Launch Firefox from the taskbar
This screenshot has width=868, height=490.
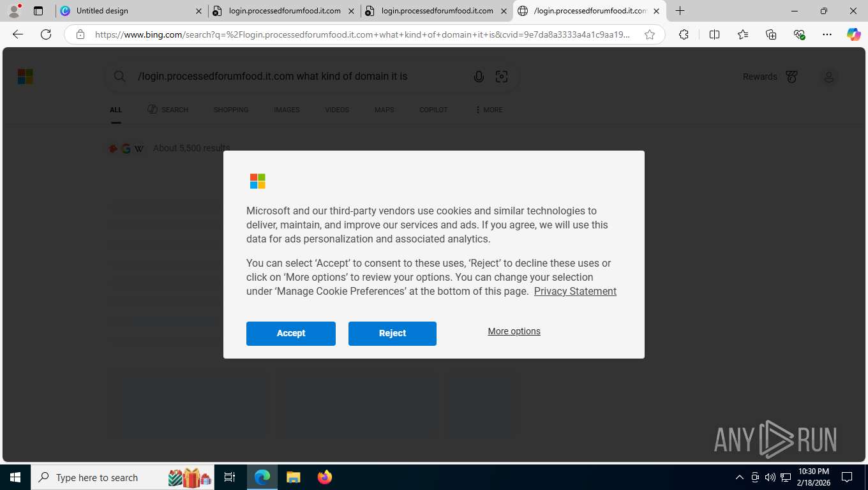[325, 477]
